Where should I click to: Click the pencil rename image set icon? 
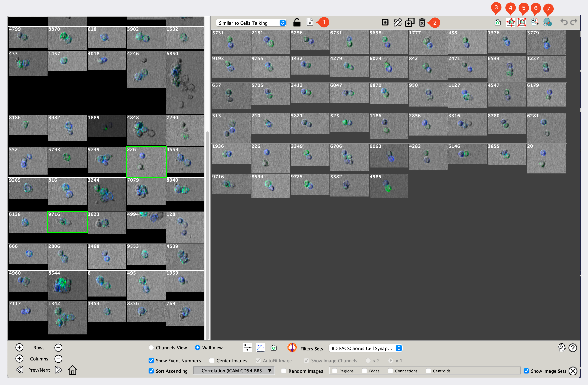[397, 22]
